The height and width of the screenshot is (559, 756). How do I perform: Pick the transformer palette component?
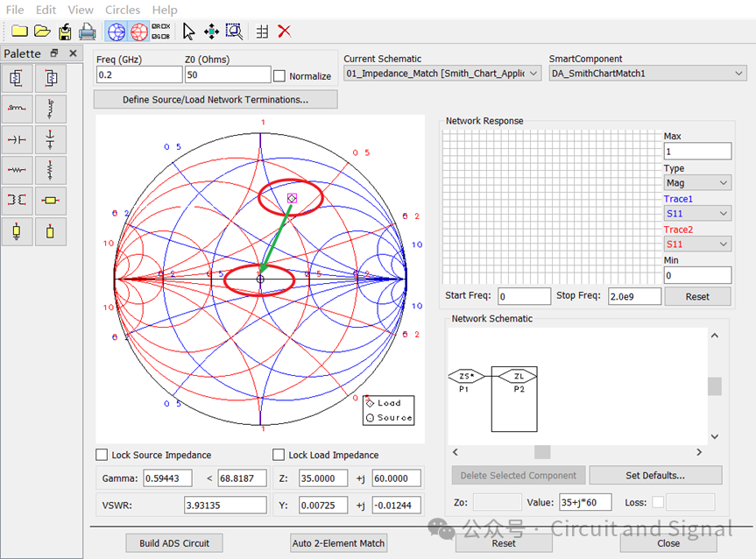(17, 200)
